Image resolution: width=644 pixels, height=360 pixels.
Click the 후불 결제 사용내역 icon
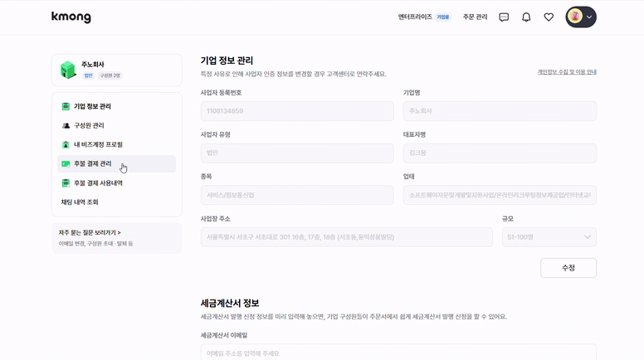pyautogui.click(x=66, y=183)
